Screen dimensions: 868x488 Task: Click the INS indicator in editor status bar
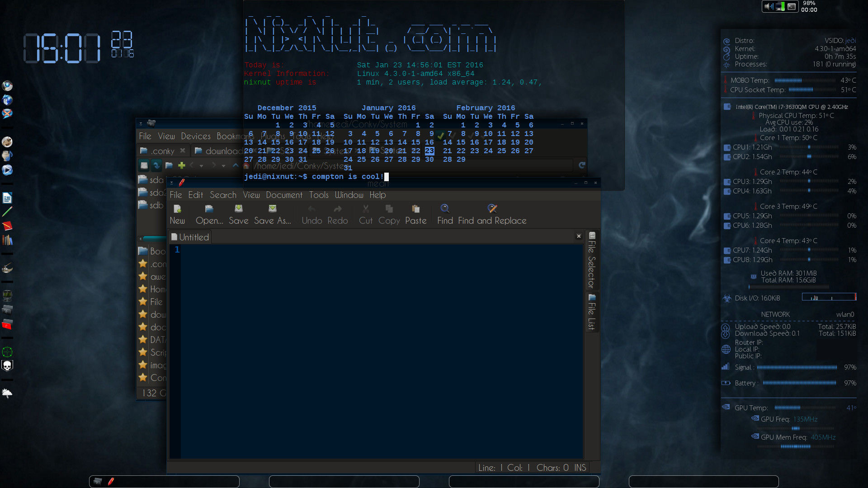(580, 468)
